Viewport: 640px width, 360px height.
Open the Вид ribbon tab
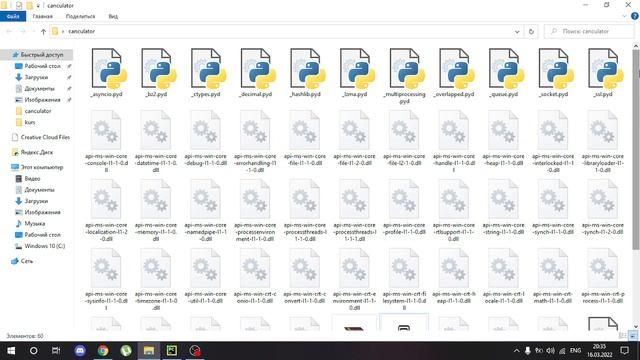113,16
